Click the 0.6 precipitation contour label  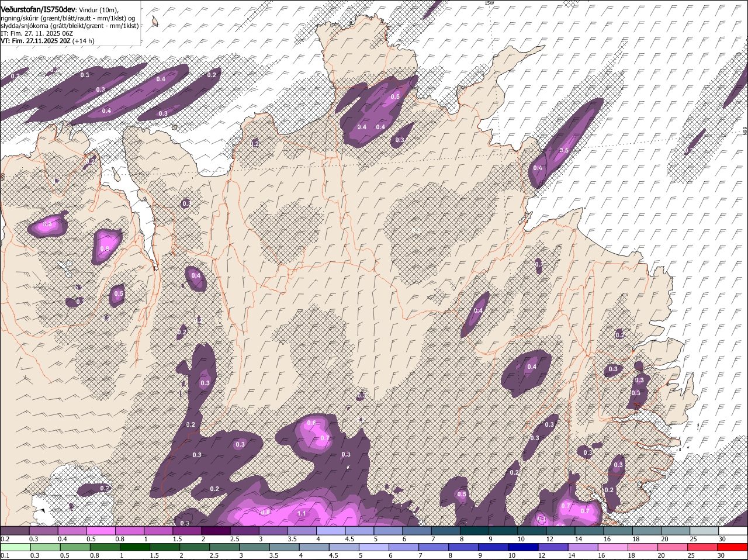point(311,423)
